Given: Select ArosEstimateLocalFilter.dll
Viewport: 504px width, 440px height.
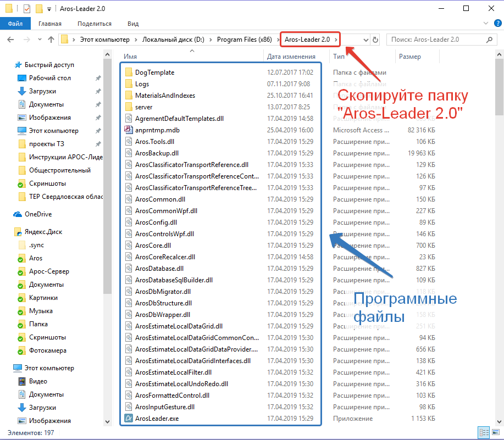Looking at the screenshot, I should tap(173, 372).
